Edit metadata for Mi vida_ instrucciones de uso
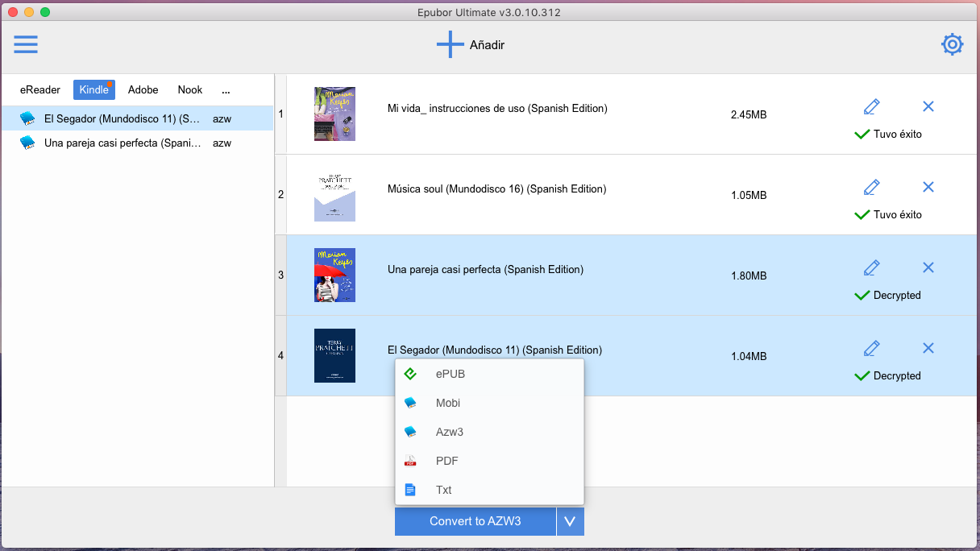980x551 pixels. pos(871,106)
